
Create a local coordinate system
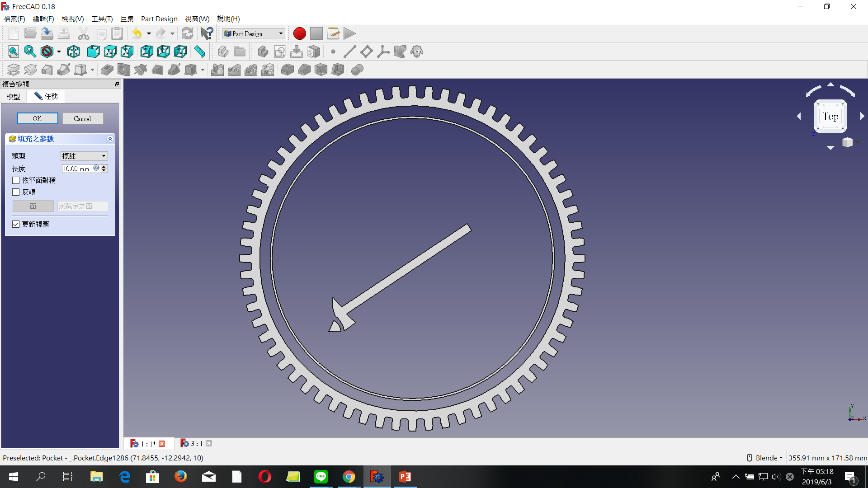click(383, 52)
